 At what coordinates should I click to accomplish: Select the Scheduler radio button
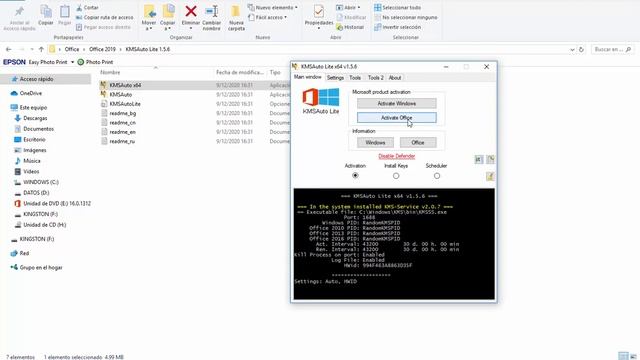pyautogui.click(x=437, y=176)
